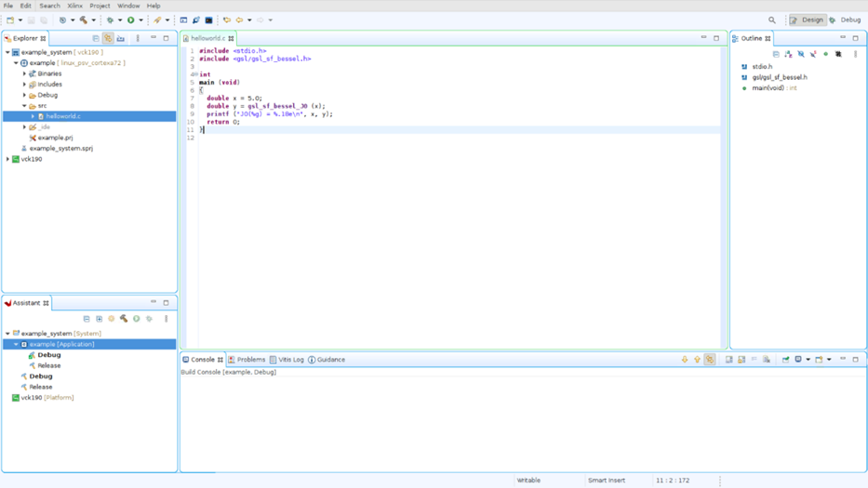Click the Open Console icon
This screenshot has height=488, width=868.
[x=819, y=360]
